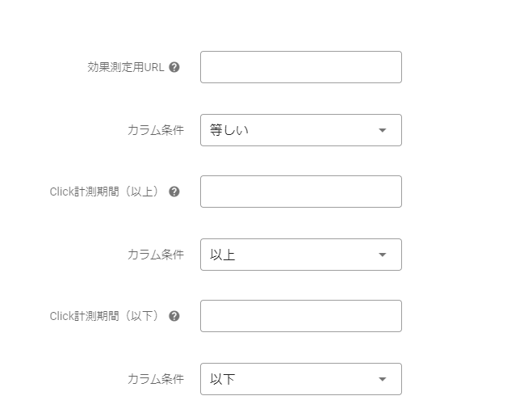This screenshot has width=532, height=417.
Task: Click the selected 以下 value text
Action: click(x=222, y=379)
